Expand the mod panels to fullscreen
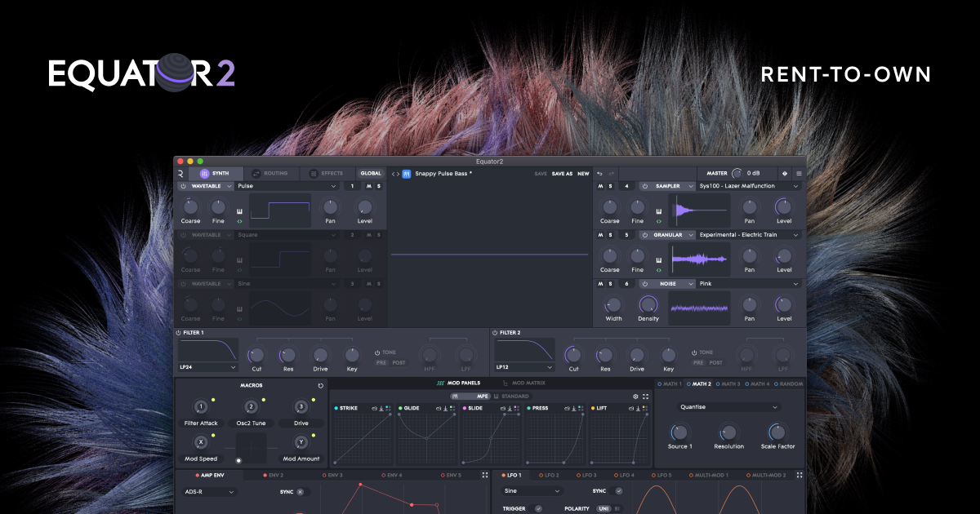 tap(646, 397)
